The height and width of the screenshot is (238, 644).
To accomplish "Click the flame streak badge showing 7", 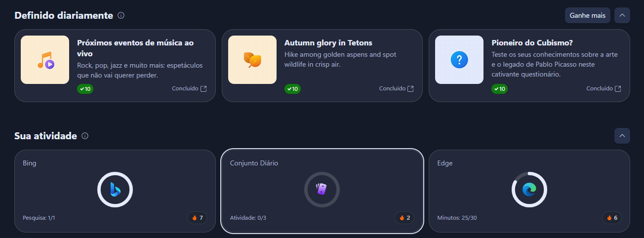I will (x=198, y=218).
